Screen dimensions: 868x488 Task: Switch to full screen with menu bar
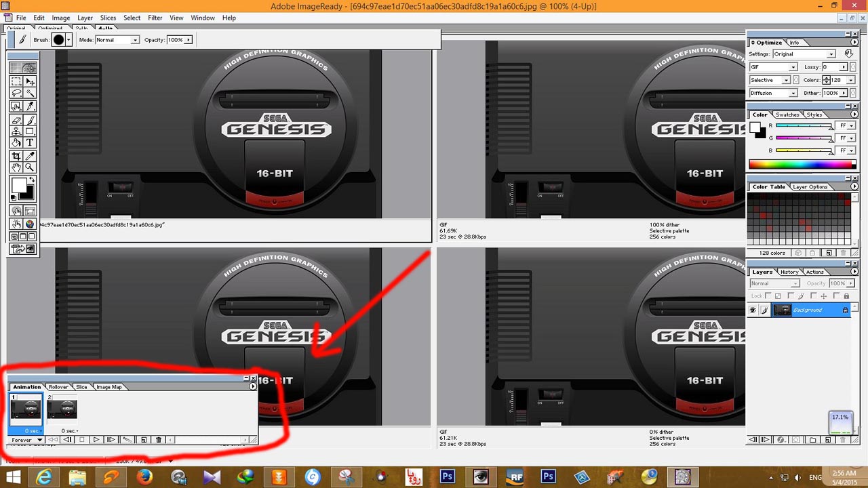point(22,236)
